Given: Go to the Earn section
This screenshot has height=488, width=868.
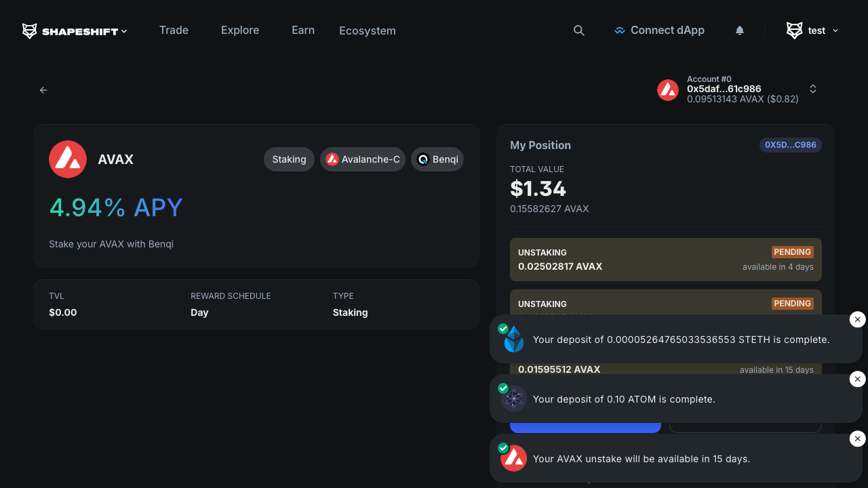Looking at the screenshot, I should 303,30.
